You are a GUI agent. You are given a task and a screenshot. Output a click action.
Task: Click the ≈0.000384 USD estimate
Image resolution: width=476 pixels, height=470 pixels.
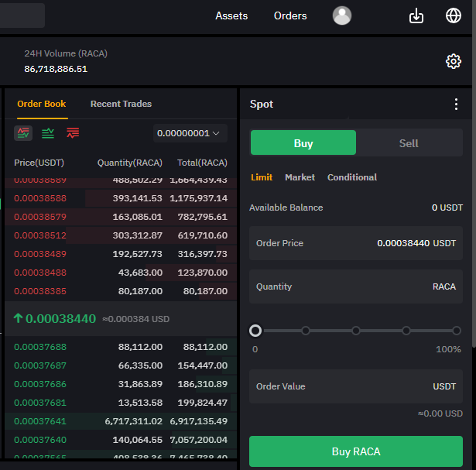135,319
